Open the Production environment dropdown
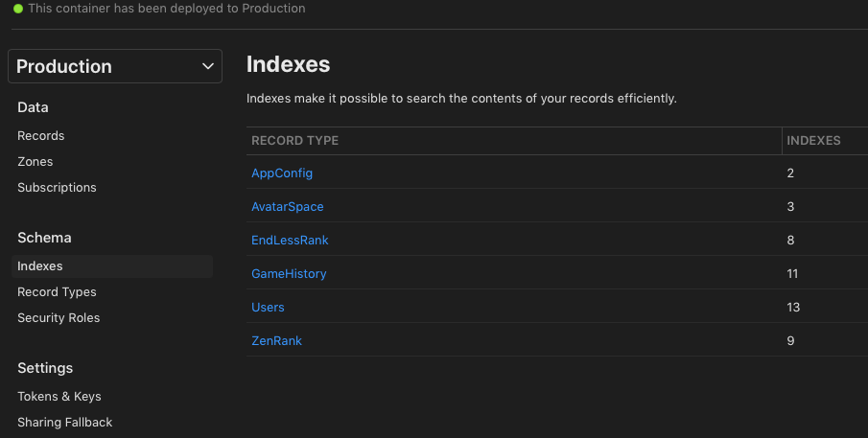Screen dimensions: 868x438 tap(115, 66)
